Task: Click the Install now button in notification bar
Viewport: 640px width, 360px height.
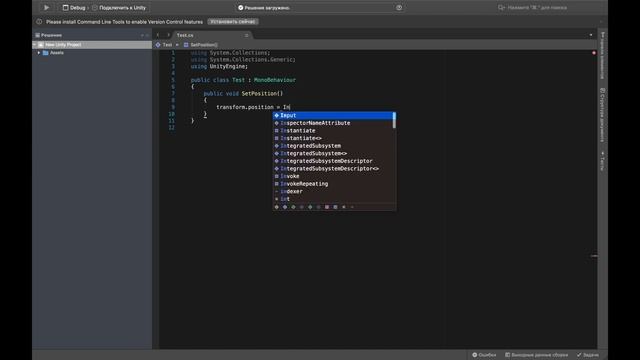Action: click(x=233, y=22)
